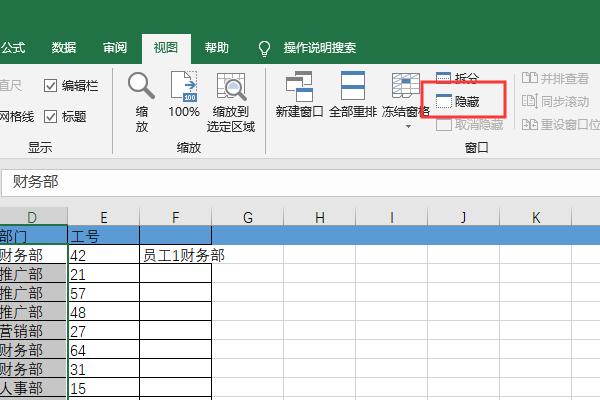Select column H header
The width and height of the screenshot is (600, 400).
pyautogui.click(x=320, y=217)
